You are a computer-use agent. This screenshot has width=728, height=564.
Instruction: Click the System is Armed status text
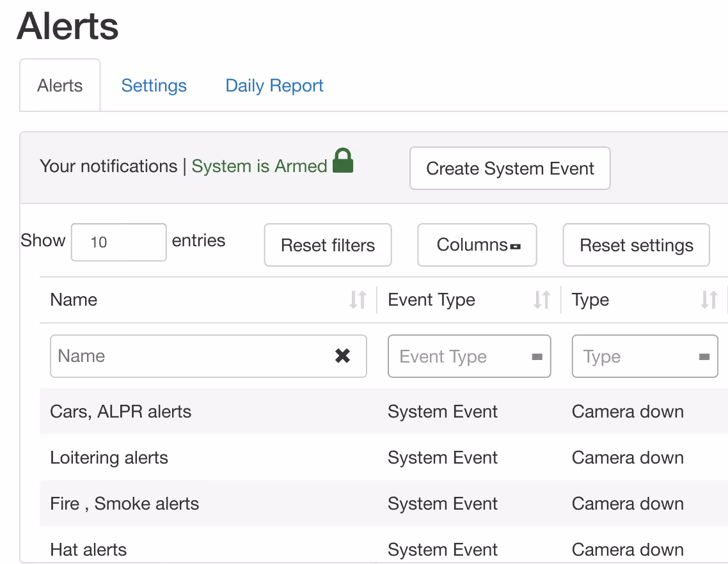259,166
